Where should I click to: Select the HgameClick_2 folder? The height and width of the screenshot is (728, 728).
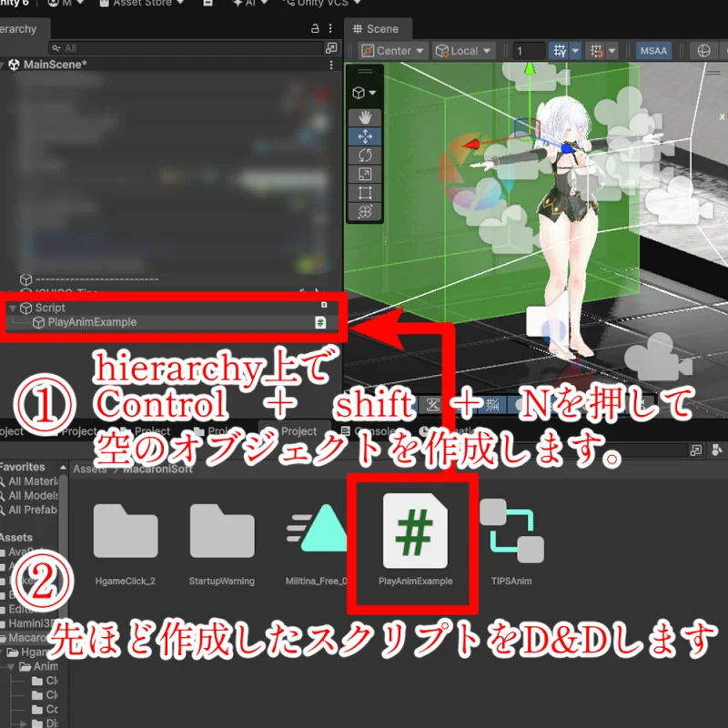tap(126, 544)
